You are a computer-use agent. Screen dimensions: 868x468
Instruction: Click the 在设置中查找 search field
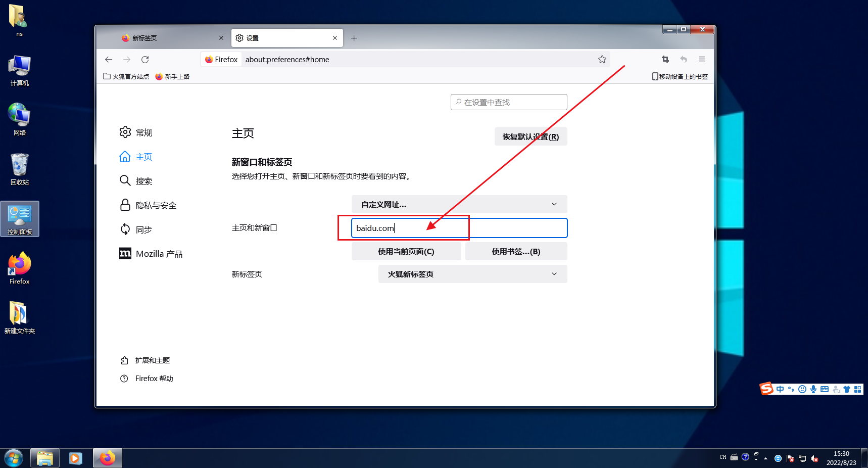tap(509, 102)
